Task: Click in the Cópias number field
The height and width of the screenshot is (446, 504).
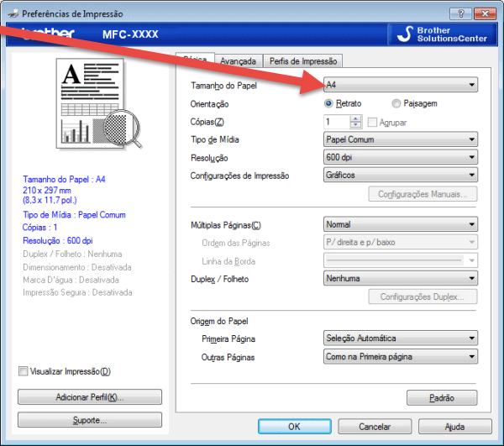Action: [337, 122]
